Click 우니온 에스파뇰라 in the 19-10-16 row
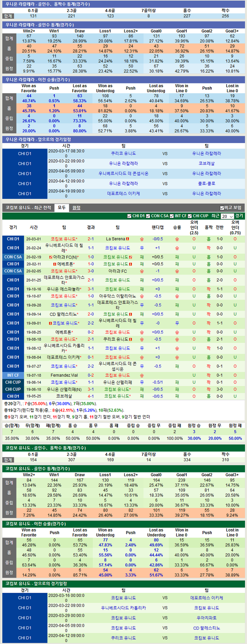The image size is (247, 644). point(64,289)
